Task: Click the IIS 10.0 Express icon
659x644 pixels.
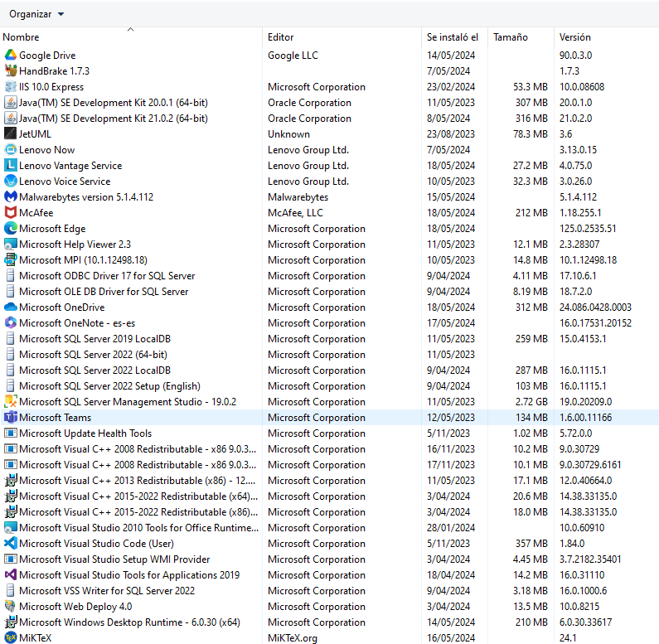Action: coord(11,86)
